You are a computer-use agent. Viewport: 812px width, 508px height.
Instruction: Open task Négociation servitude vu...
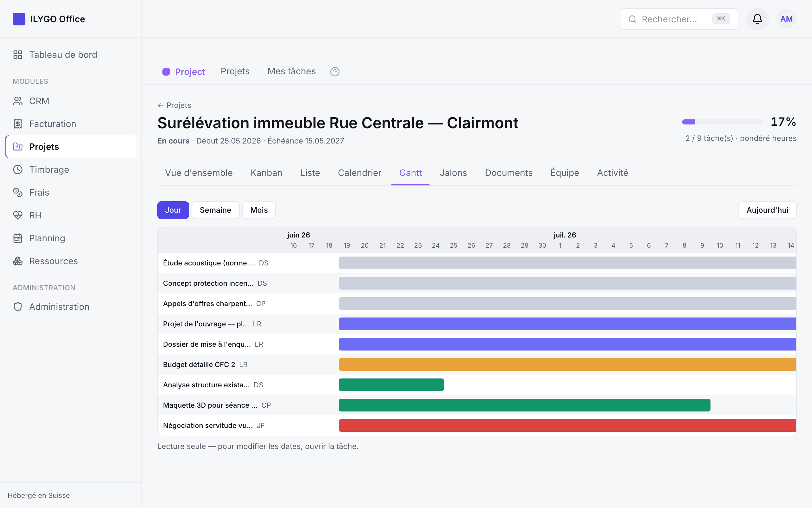[x=208, y=425]
